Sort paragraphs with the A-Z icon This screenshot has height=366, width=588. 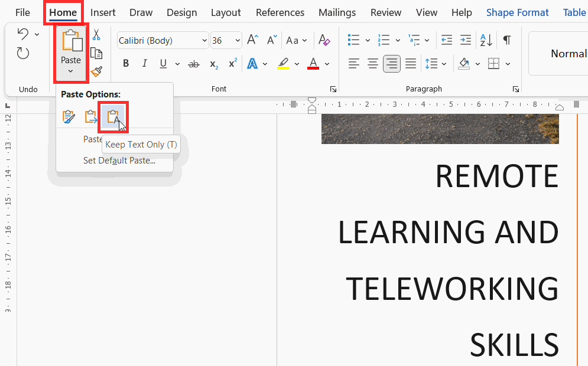coord(486,40)
